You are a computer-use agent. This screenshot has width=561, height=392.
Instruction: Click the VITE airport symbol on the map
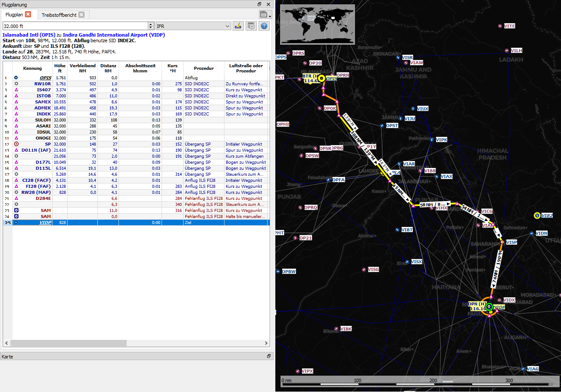pyautogui.click(x=500, y=26)
